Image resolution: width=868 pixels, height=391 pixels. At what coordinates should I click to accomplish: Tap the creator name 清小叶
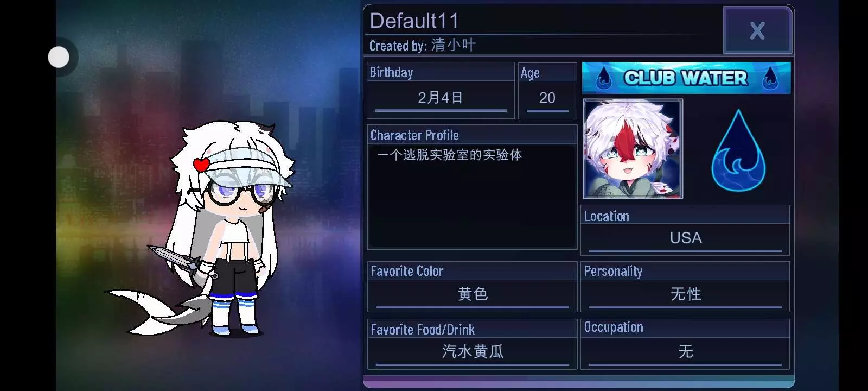tap(454, 45)
